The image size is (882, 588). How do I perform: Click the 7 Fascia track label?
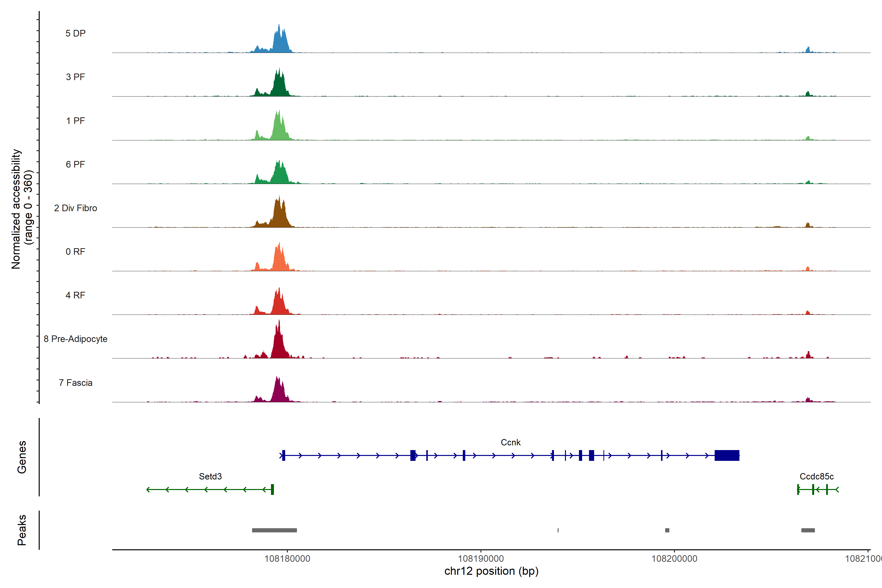[x=75, y=382]
